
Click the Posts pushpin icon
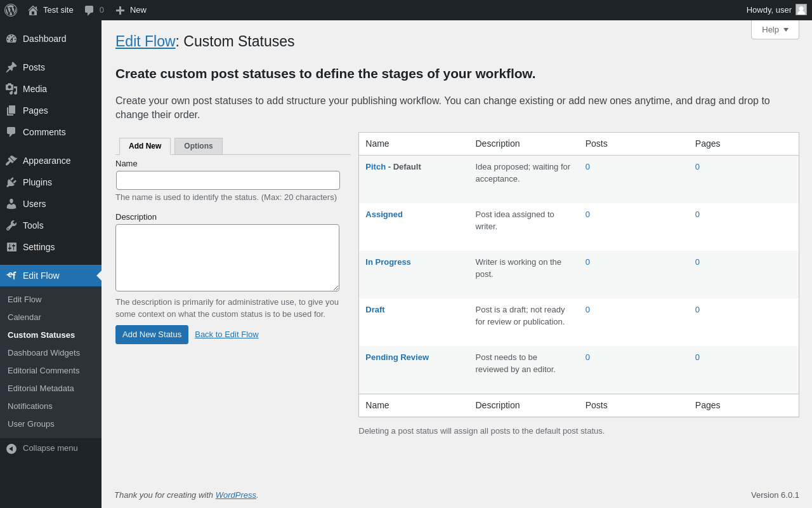(11, 67)
